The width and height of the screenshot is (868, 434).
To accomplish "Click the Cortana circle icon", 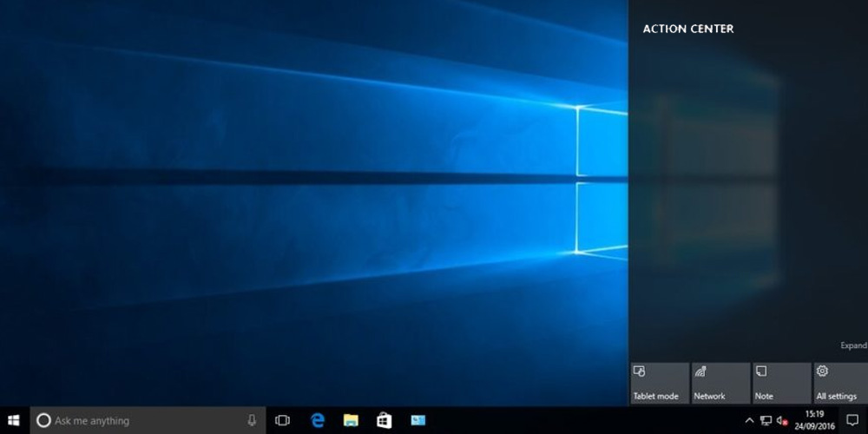I will pos(43,421).
